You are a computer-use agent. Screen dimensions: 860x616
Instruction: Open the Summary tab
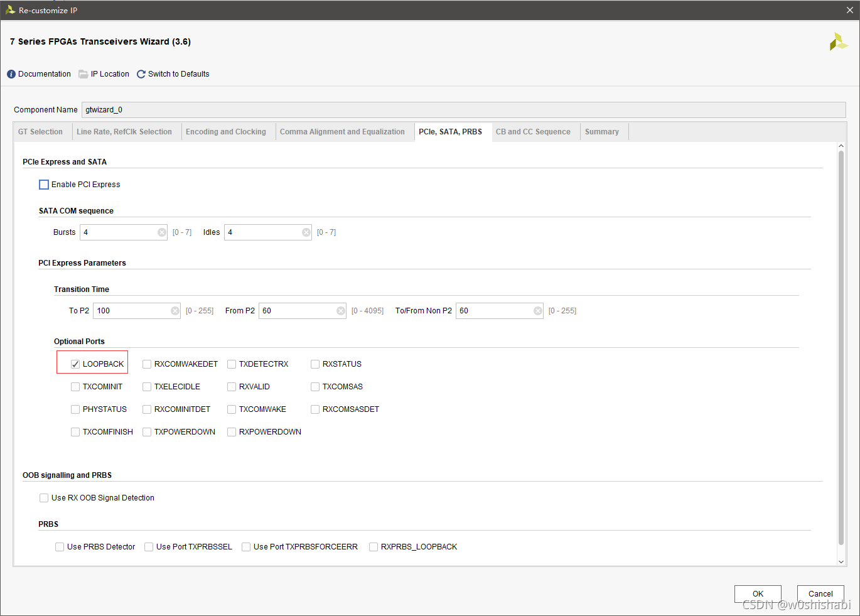click(602, 132)
